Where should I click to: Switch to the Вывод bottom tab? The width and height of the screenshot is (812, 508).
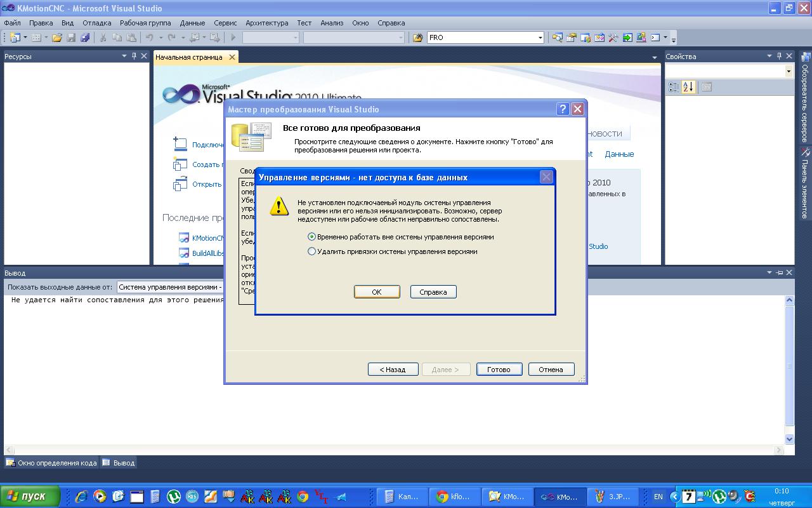click(x=119, y=463)
